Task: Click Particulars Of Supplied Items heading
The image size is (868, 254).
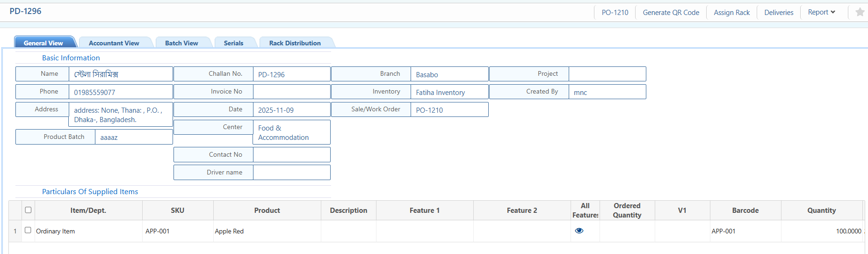Action: (x=90, y=191)
